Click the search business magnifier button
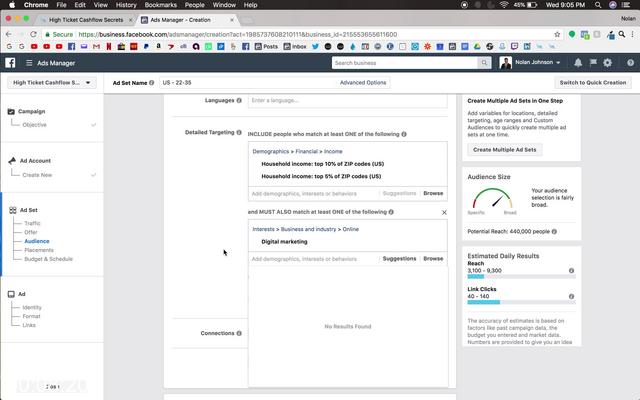Viewport: 640px width, 400px height. tap(484, 63)
